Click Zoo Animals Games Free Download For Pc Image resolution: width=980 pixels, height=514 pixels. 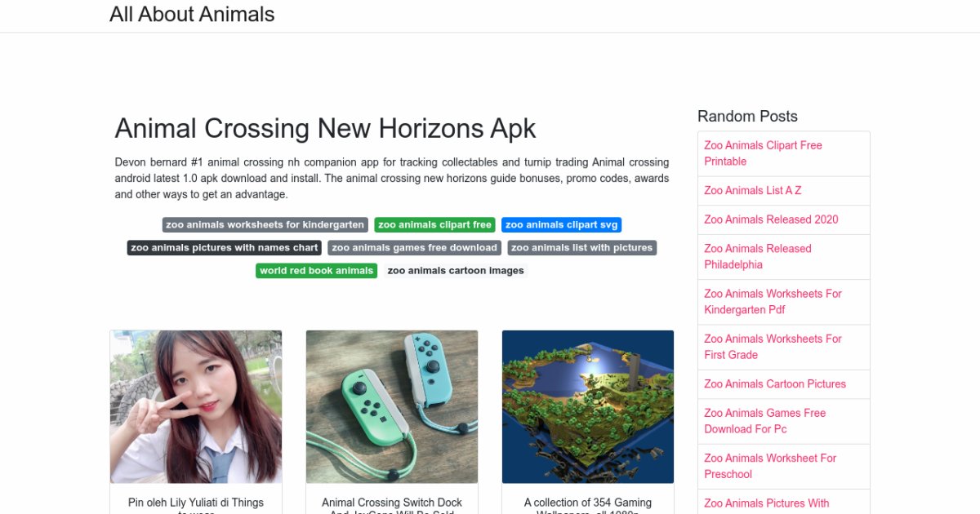[764, 421]
